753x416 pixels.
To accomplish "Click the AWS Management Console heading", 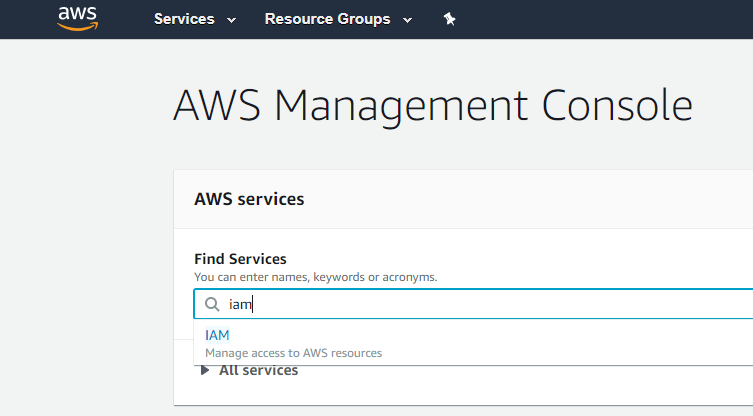I will point(432,105).
